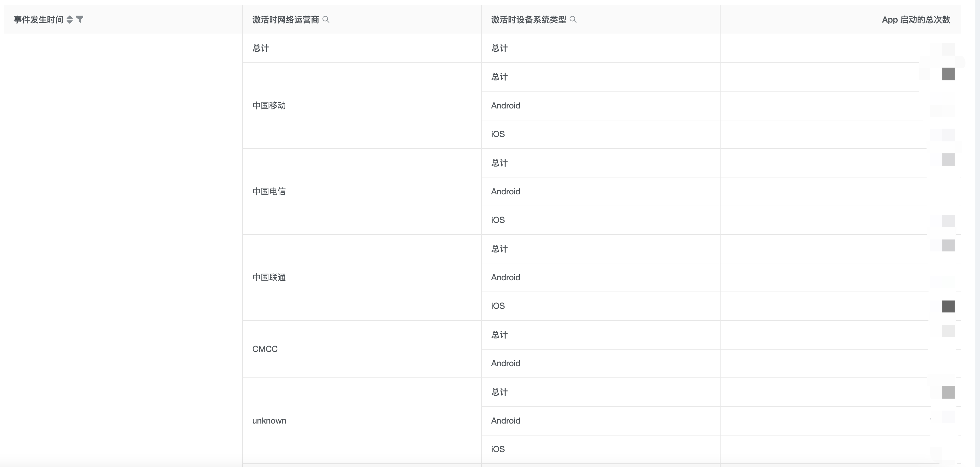Click the 激活时设备系统类型 header label
Screen dimensions: 980x467
point(528,20)
